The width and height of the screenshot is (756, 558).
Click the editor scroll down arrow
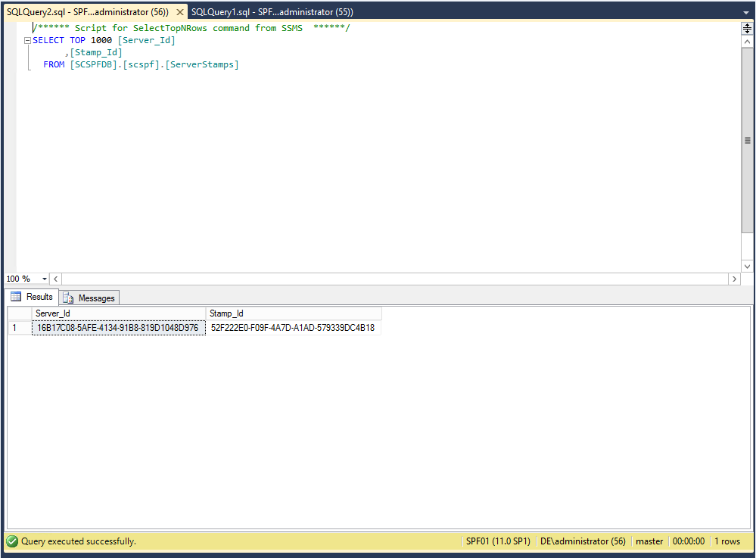click(747, 267)
